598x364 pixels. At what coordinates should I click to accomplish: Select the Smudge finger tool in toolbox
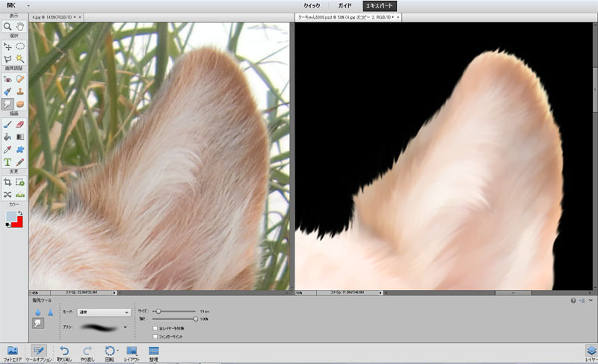tap(7, 104)
